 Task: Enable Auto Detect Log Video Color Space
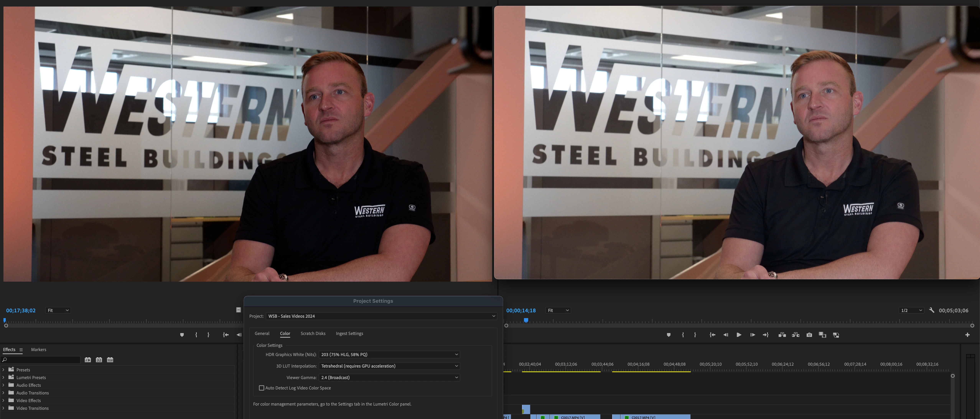coord(262,388)
